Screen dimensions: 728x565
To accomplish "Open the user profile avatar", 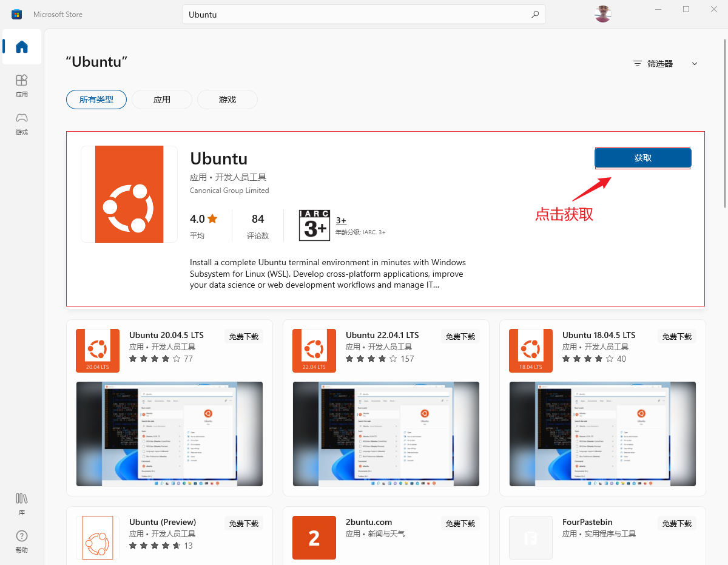I will click(x=602, y=13).
